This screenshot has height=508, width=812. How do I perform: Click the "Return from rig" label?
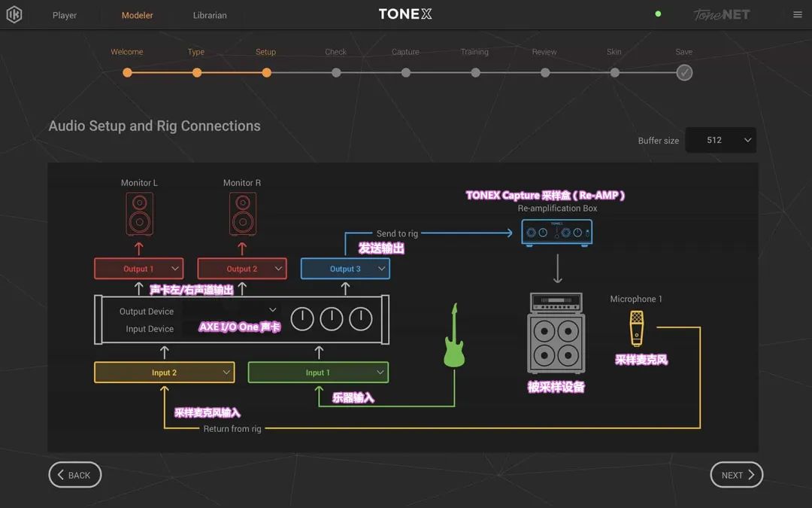[x=232, y=429]
